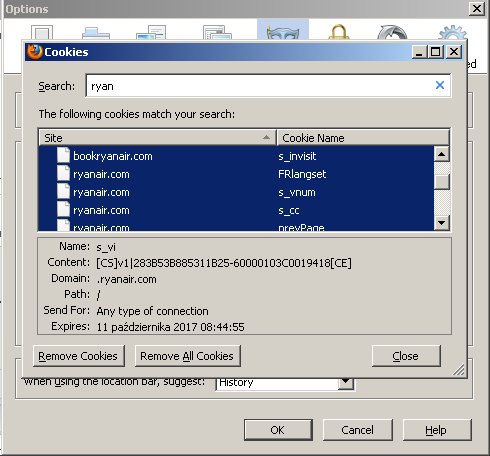The width and height of the screenshot is (490, 456).
Task: Select the ryanair.com s_cc cookie row
Action: pos(236,210)
